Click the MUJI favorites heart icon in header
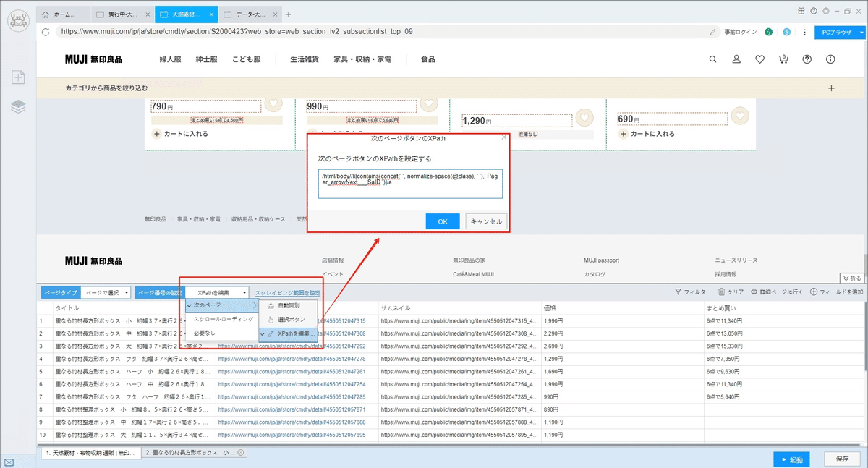 point(759,59)
